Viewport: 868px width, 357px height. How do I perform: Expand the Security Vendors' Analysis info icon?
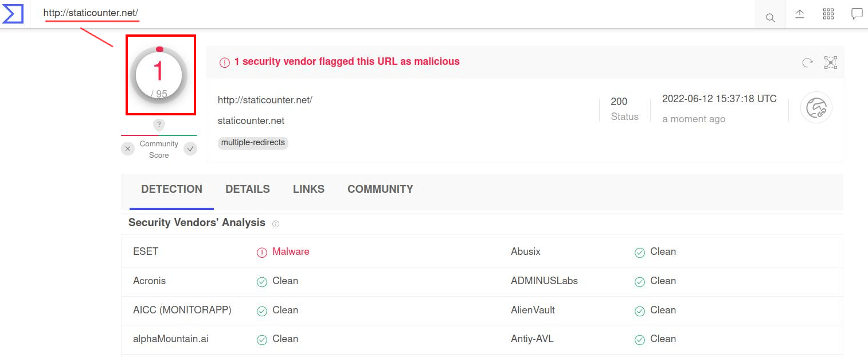tap(276, 224)
